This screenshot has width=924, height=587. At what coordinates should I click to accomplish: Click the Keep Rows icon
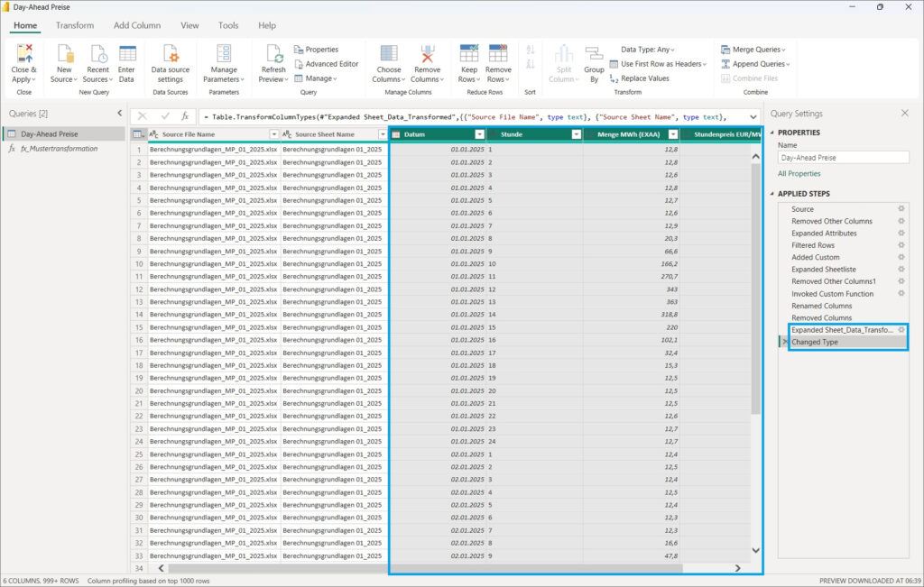click(469, 53)
